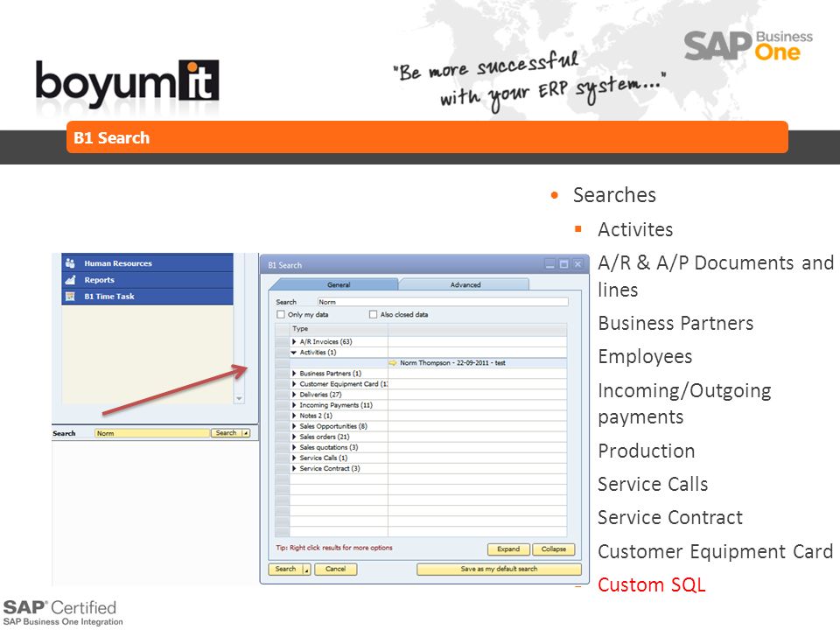Close the B1 Search window

tap(577, 264)
